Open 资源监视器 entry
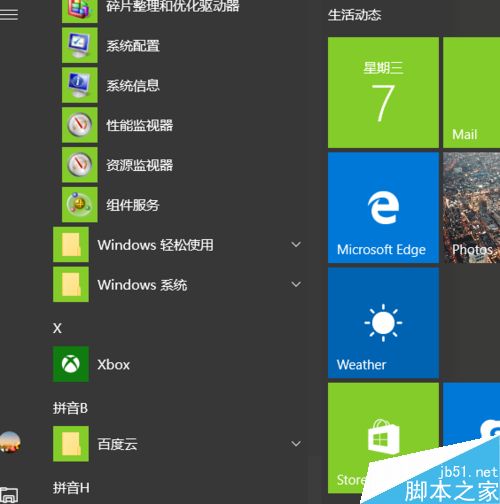Viewport: 500px width, 504px height. pyautogui.click(x=140, y=165)
